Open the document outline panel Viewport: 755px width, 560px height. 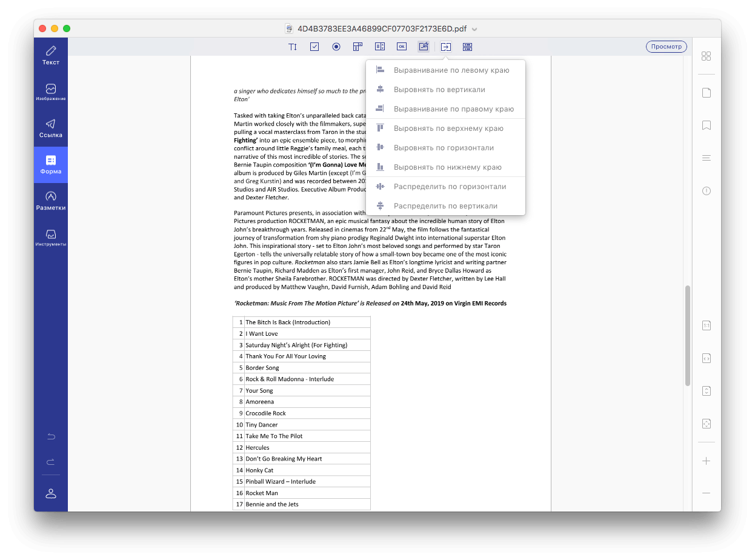pos(706,157)
